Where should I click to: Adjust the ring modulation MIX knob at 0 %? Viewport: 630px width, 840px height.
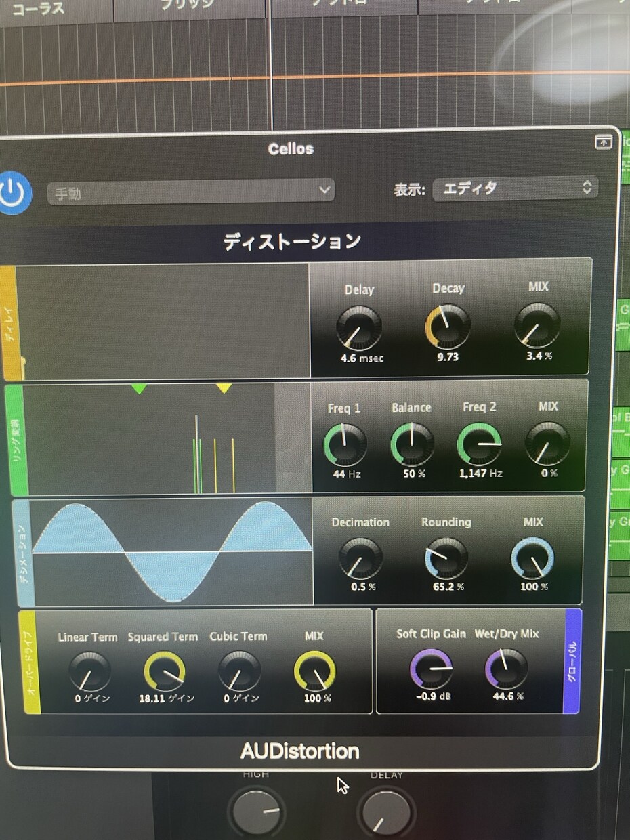pyautogui.click(x=548, y=444)
